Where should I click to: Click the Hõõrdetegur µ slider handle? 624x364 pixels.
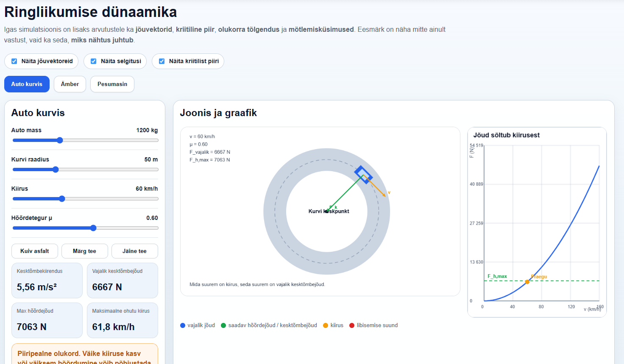click(x=94, y=228)
